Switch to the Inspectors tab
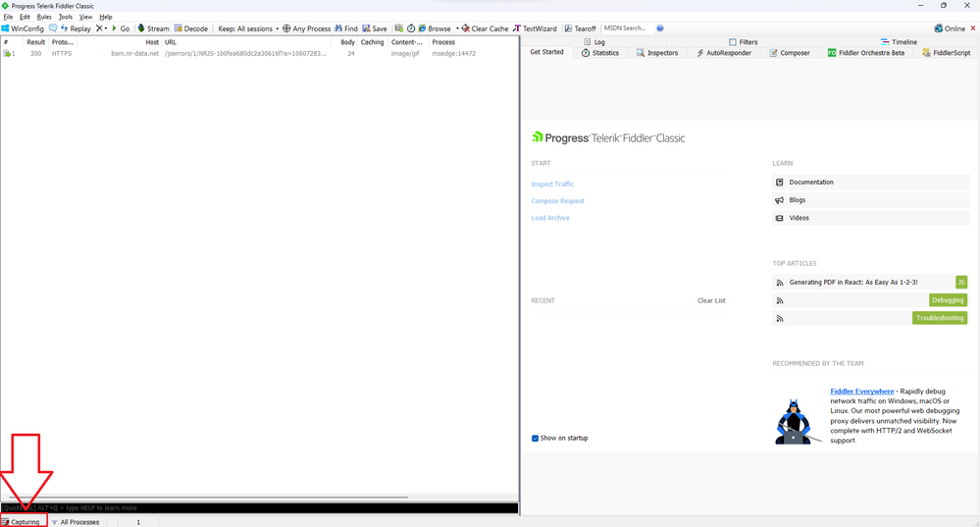The height and width of the screenshot is (527, 980). [657, 53]
